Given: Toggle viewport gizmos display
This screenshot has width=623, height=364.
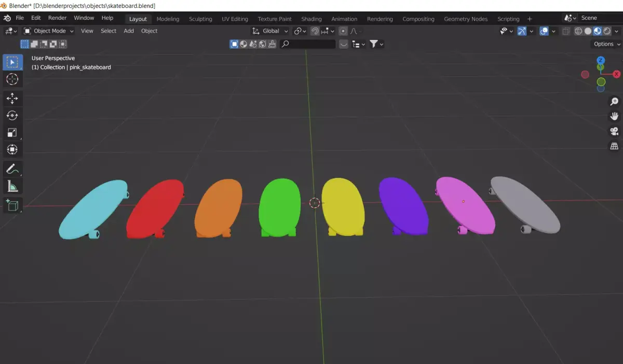Looking at the screenshot, I should (522, 31).
